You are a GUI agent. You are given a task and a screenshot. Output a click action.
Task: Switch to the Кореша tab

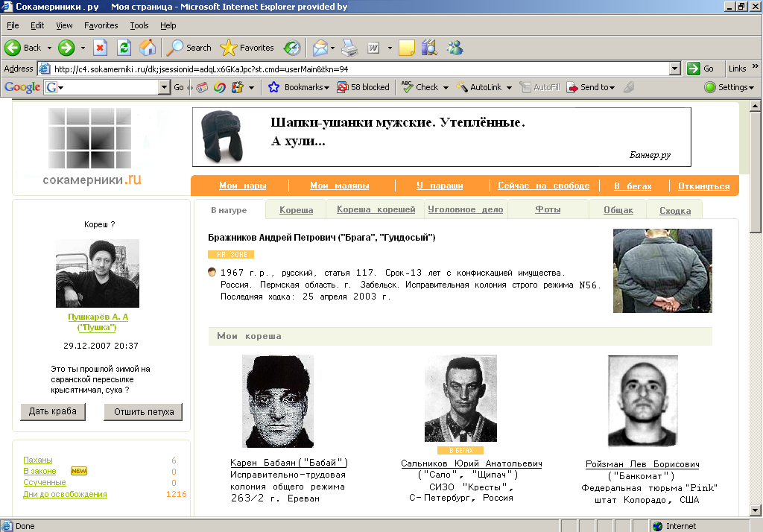[x=297, y=210]
